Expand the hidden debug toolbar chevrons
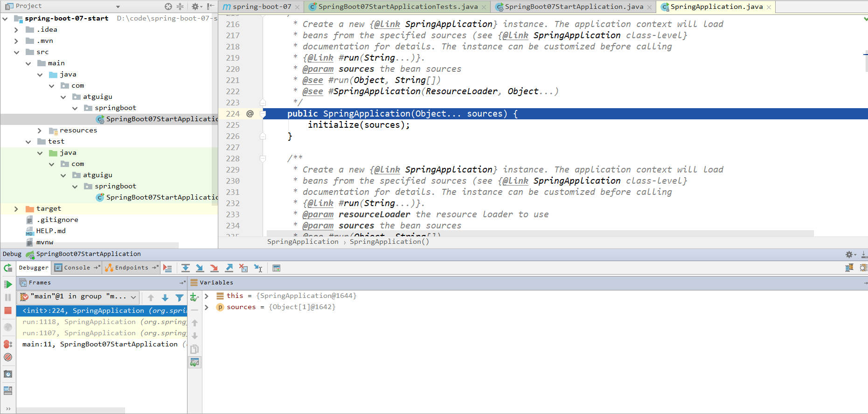Viewport: 868px width, 414px height. [x=8, y=408]
